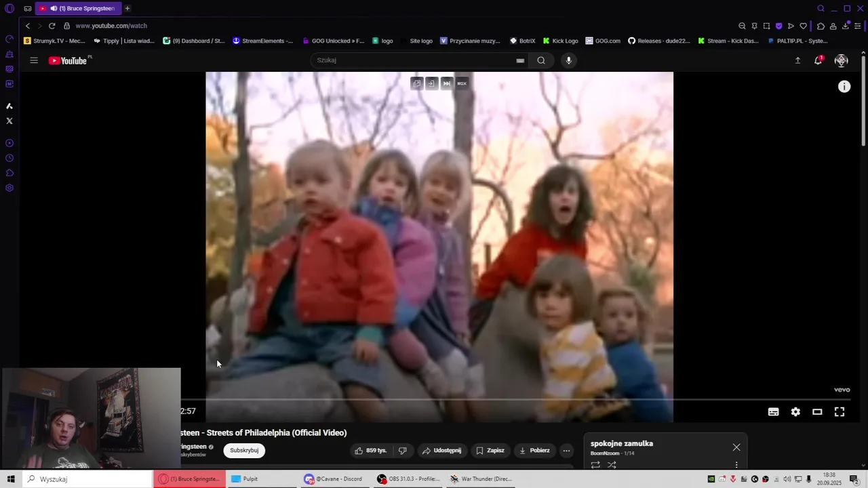The image size is (868, 488).
Task: Reload the YouTube page
Action: click(52, 26)
